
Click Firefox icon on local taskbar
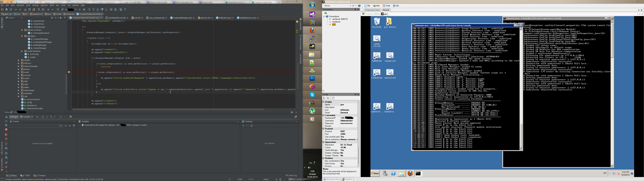pos(312,30)
